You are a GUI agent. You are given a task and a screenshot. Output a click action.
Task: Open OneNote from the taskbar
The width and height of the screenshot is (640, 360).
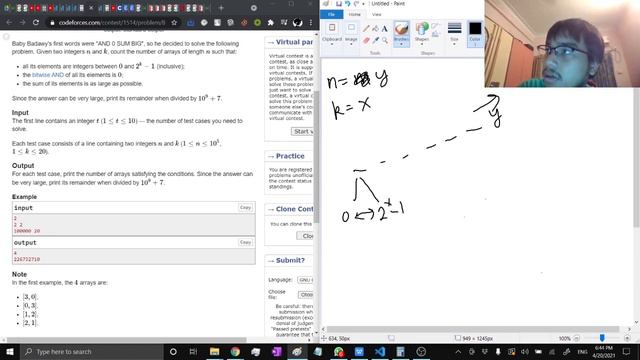[277, 351]
